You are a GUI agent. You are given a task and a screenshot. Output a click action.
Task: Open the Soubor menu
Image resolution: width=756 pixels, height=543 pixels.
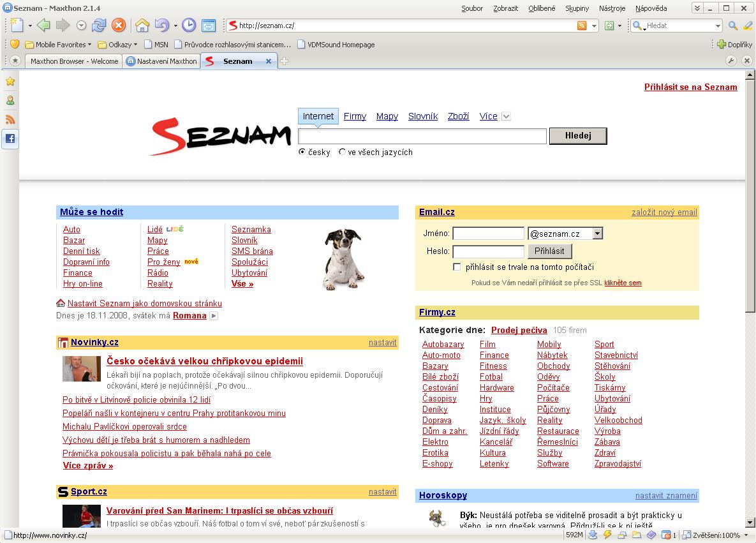472,8
